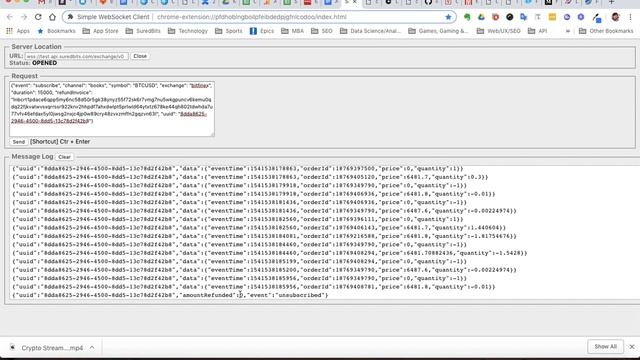Viewport: 640px width, 360px height.
Task: Focus the WebSocket server URL field
Action: pyautogui.click(x=77, y=56)
